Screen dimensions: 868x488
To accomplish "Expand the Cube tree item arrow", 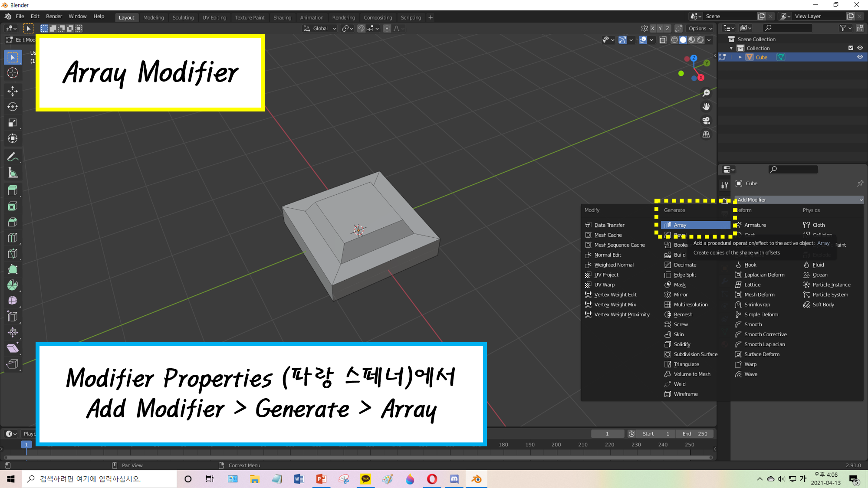I will click(x=740, y=57).
